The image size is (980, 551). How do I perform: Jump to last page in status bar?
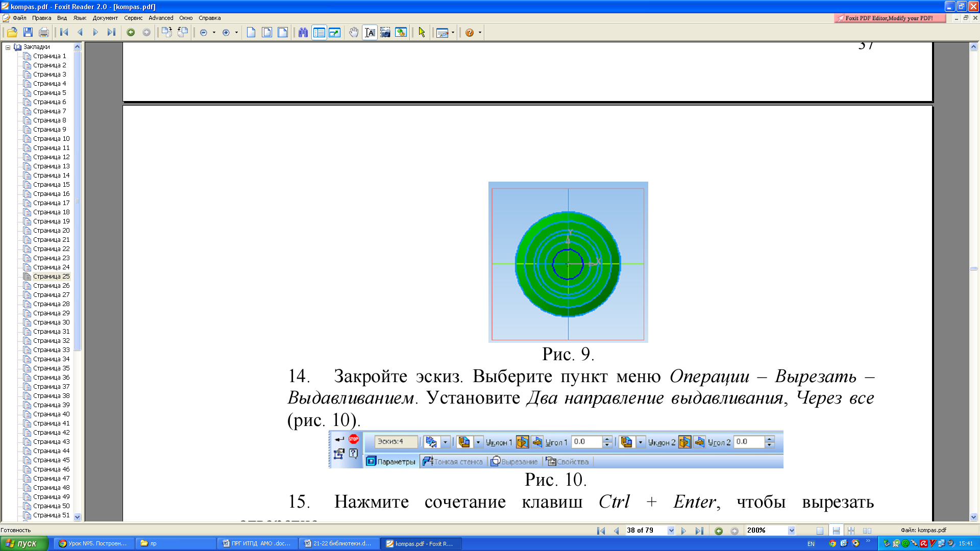point(699,531)
